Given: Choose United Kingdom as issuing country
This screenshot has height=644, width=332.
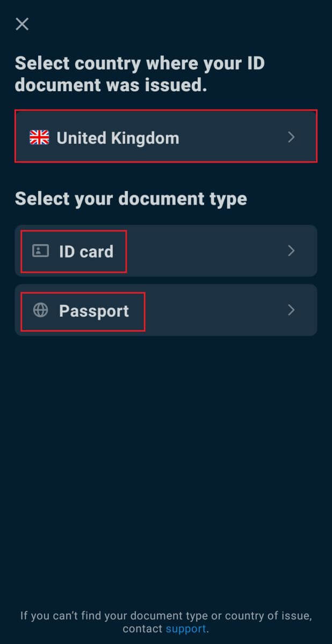Looking at the screenshot, I should (165, 137).
